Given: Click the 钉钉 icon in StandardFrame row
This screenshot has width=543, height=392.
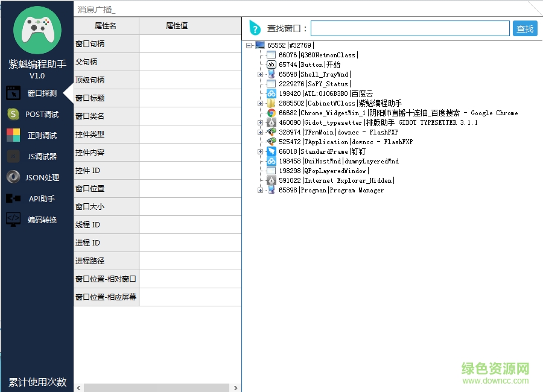Looking at the screenshot, I should [x=271, y=151].
